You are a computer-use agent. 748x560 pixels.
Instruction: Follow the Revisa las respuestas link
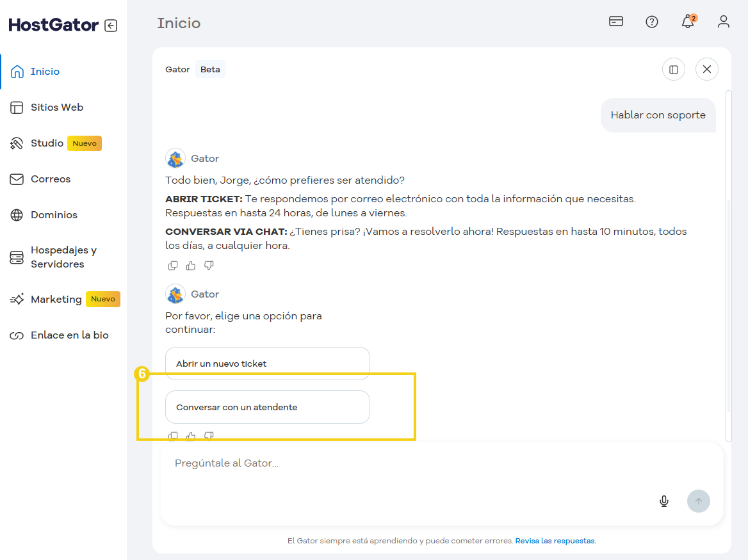coord(555,541)
